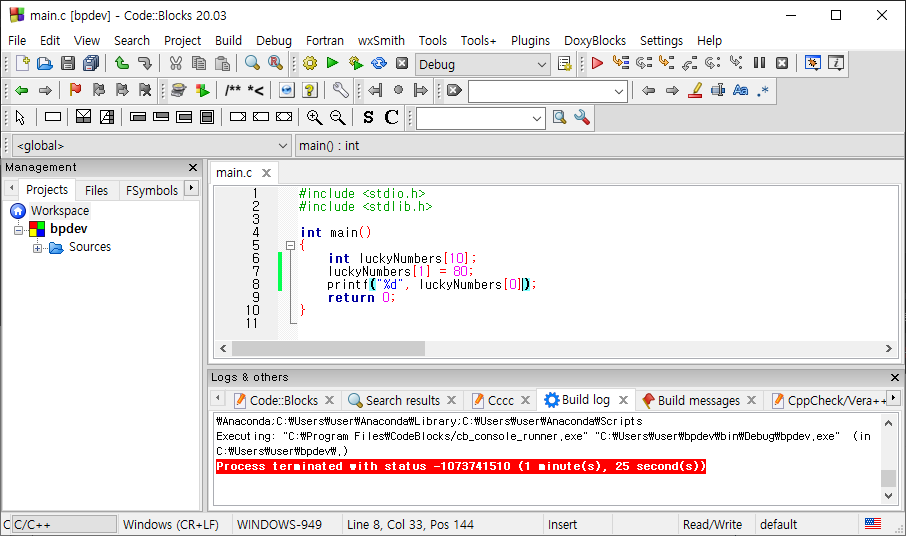Close the Management panel
This screenshot has width=906, height=536.
point(193,168)
